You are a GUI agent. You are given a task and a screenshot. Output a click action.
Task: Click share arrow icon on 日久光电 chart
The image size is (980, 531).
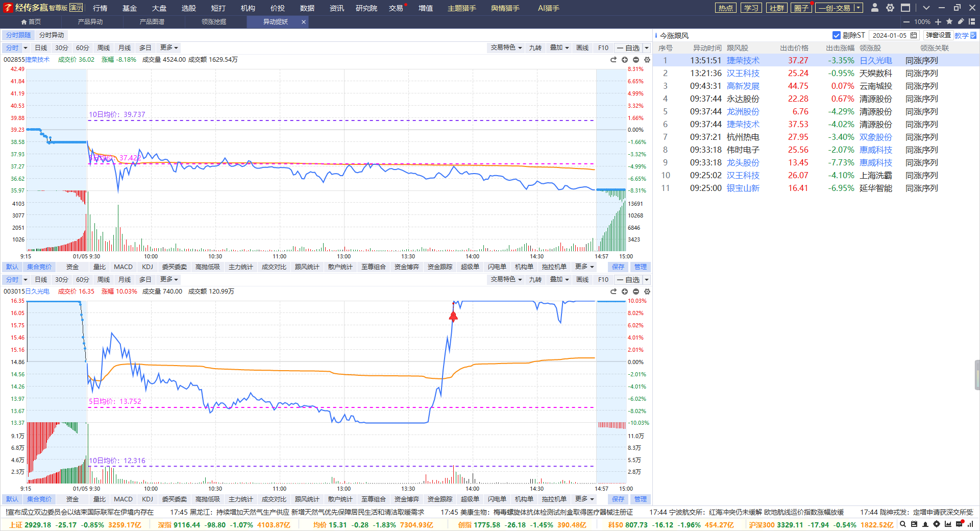(x=614, y=292)
